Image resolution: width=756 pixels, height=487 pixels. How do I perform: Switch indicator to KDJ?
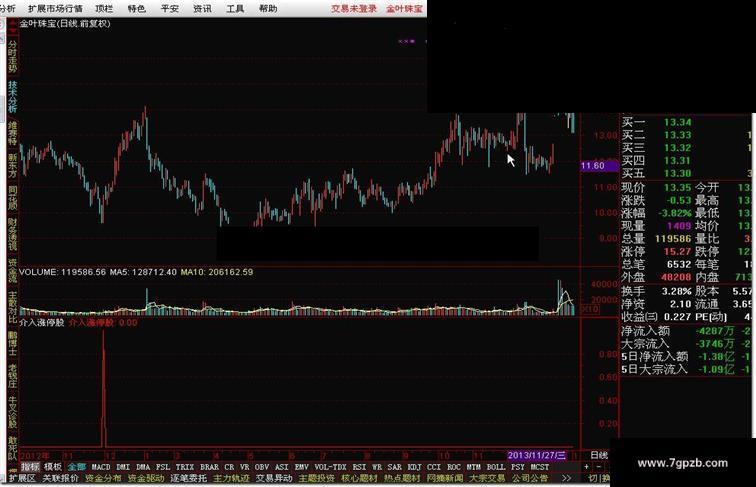click(x=414, y=467)
